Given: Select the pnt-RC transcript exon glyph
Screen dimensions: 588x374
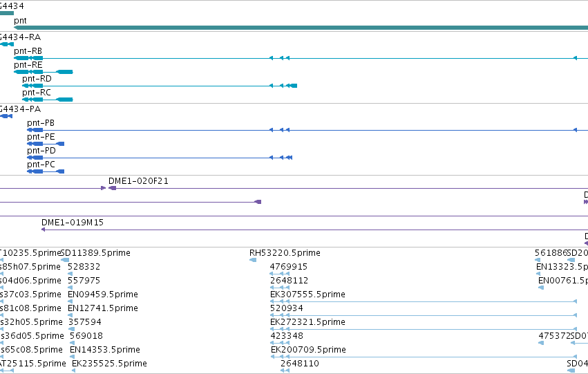Looking at the screenshot, I should tap(47, 100).
